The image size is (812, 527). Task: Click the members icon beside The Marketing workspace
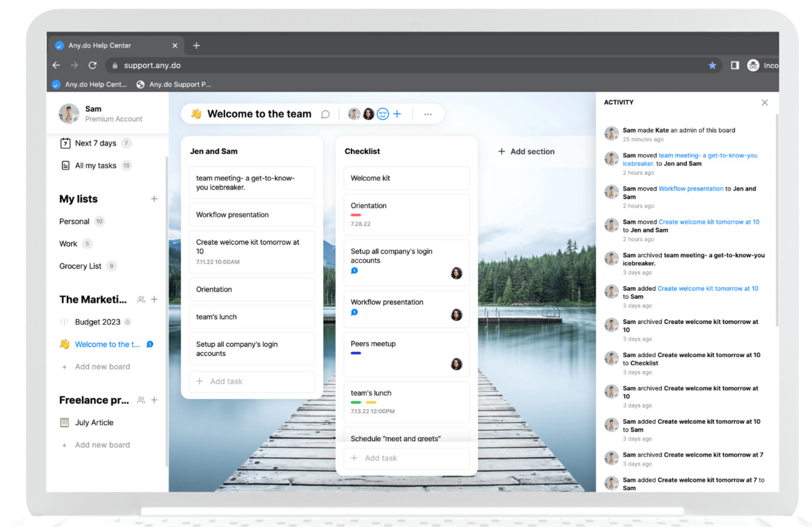click(x=141, y=299)
